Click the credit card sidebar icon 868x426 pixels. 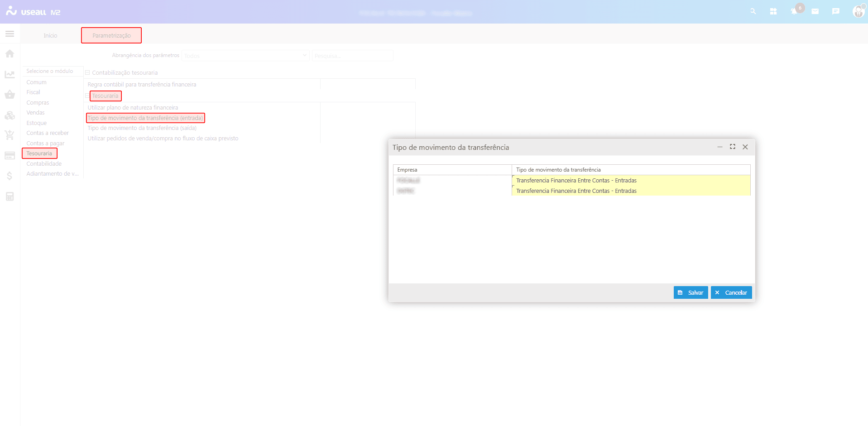10,156
